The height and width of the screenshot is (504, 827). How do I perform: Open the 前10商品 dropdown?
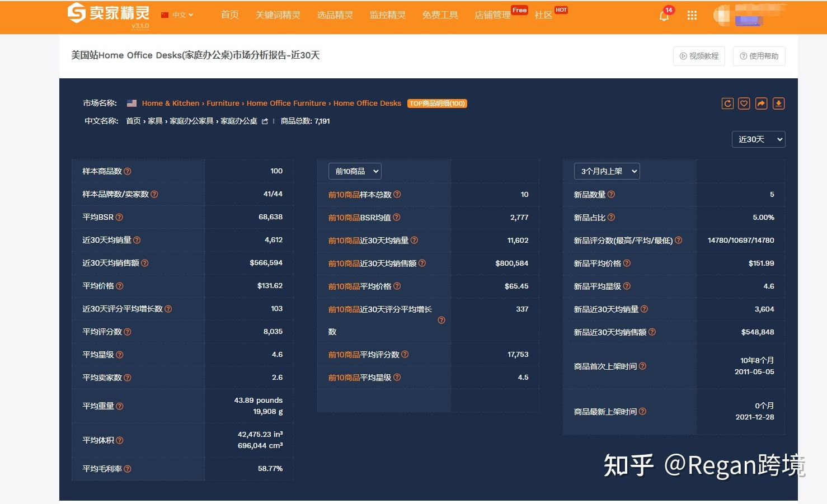[354, 171]
